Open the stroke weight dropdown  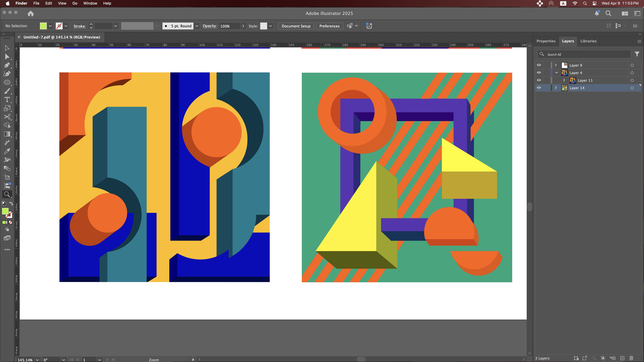[x=115, y=26]
